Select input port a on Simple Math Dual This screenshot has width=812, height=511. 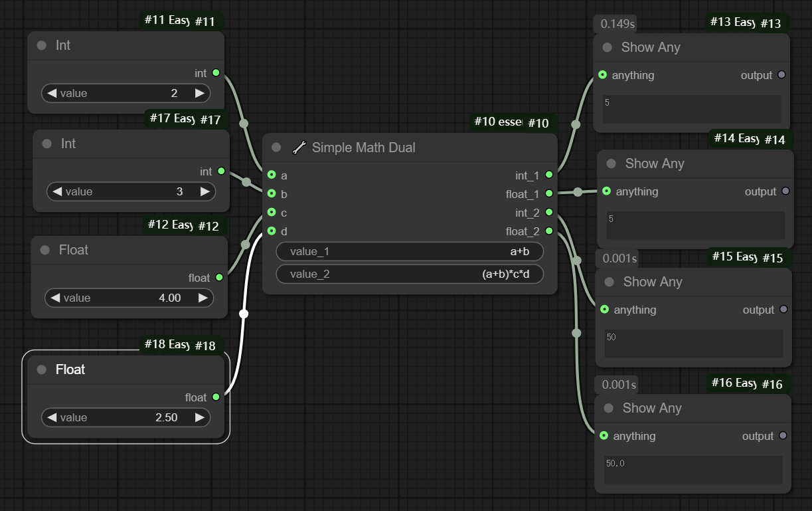tap(272, 175)
